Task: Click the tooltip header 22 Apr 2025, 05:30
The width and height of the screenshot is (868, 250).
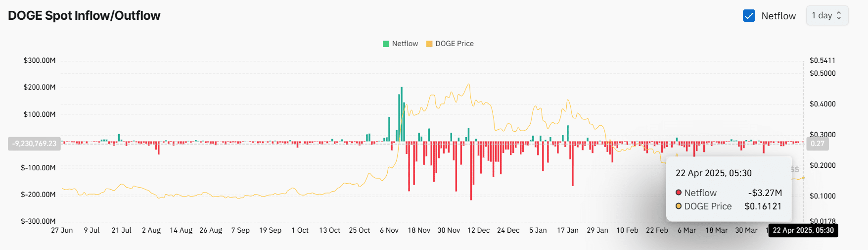Action: (714, 173)
